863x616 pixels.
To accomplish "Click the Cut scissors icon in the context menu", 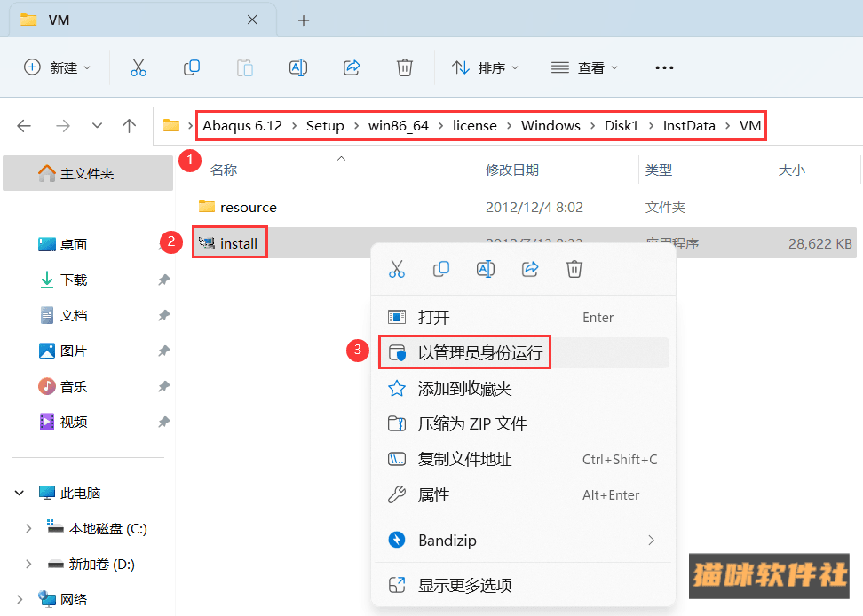I will (397, 269).
